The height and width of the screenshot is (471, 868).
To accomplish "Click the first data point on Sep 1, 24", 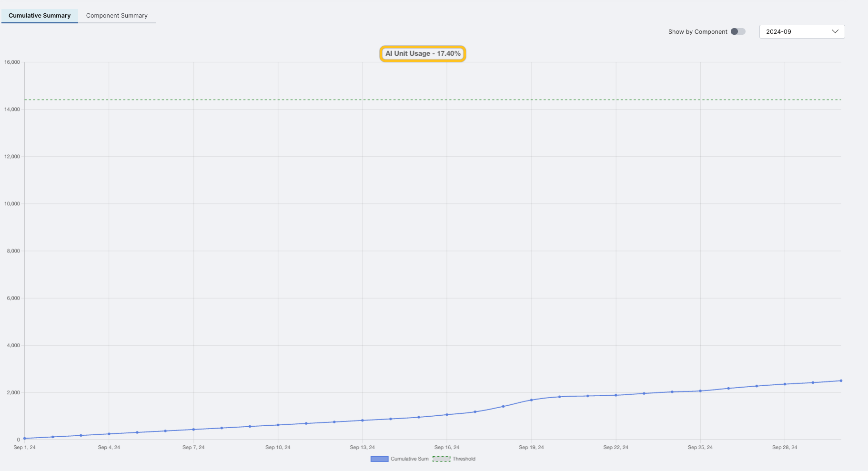I will tap(25, 439).
